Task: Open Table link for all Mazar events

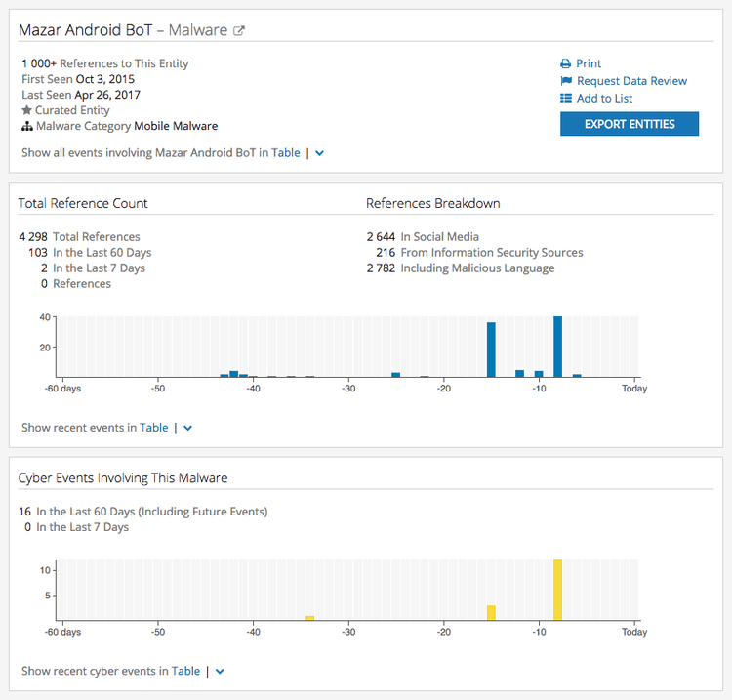Action: (286, 152)
